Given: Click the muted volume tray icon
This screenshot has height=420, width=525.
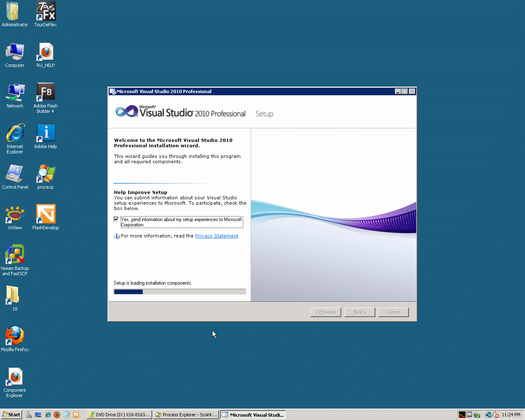Looking at the screenshot, I should click(496, 415).
